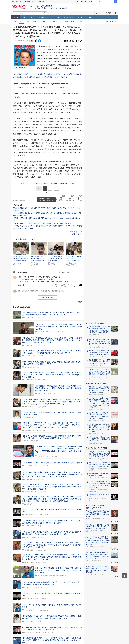Select the 速報 tab
The height and width of the screenshot is (644, 129).
tap(24, 17)
